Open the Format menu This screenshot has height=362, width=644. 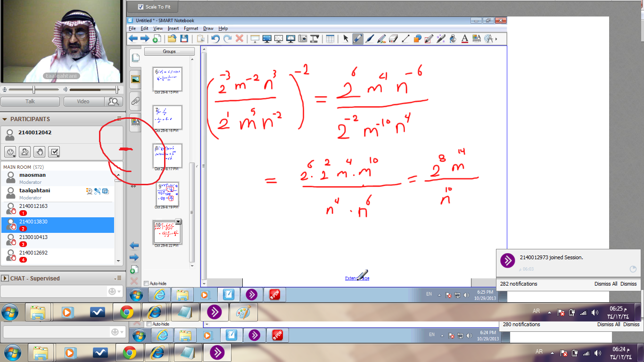(191, 28)
